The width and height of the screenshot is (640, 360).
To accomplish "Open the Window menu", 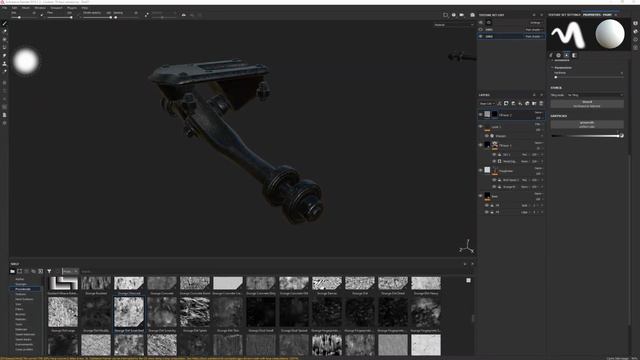I will click(x=40, y=8).
